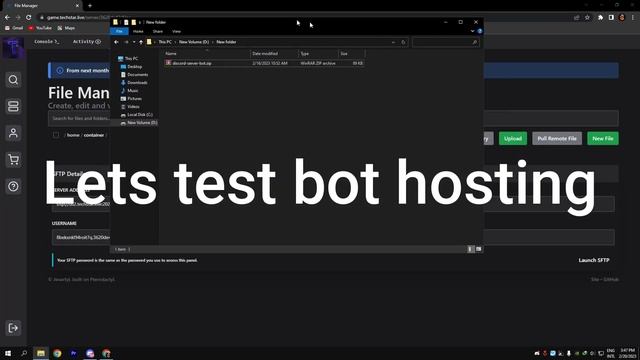640x360 pixels.
Task: Switch to the Console tab in the panel
Action: (47, 42)
